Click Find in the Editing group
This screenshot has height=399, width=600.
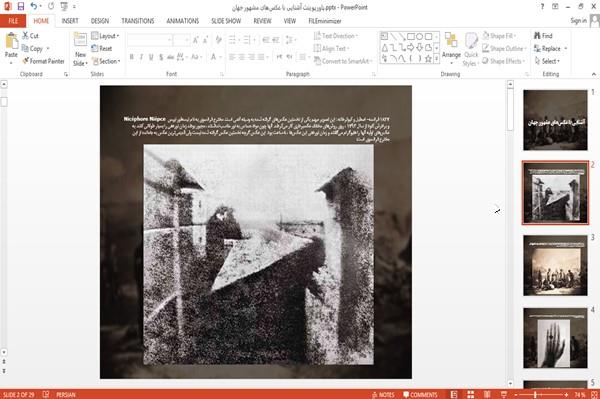coord(543,36)
